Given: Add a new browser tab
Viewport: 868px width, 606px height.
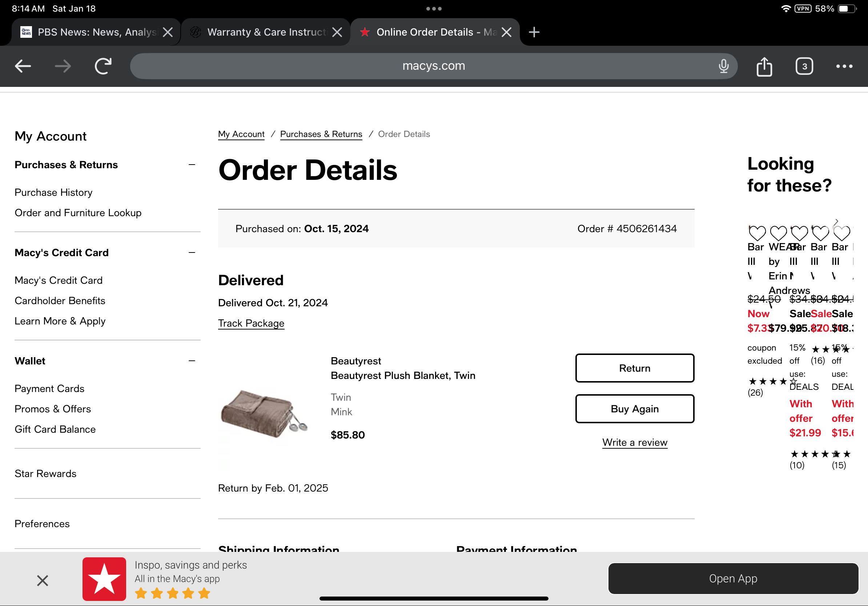Looking at the screenshot, I should (x=534, y=32).
